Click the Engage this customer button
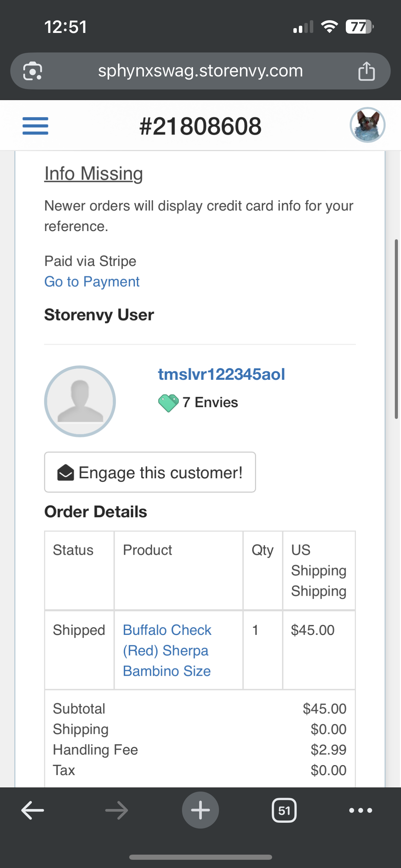 point(150,472)
